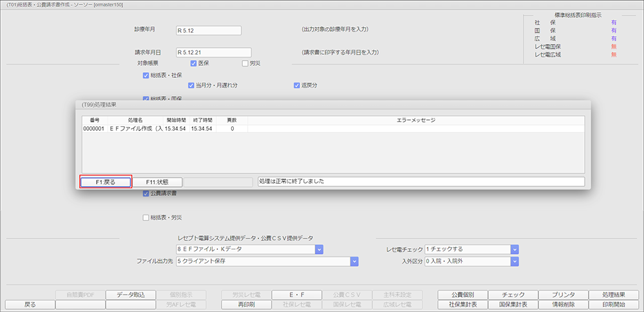Click the レセ電広域 無 print setting value
The image size is (644, 312).
614,55
